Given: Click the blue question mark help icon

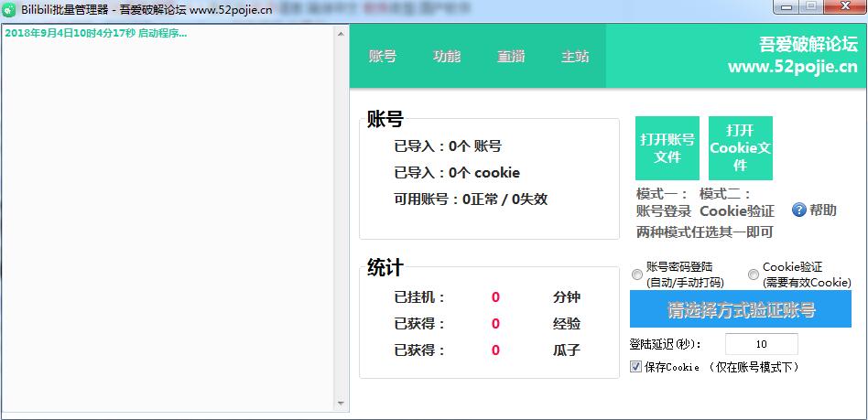Looking at the screenshot, I should coord(798,210).
